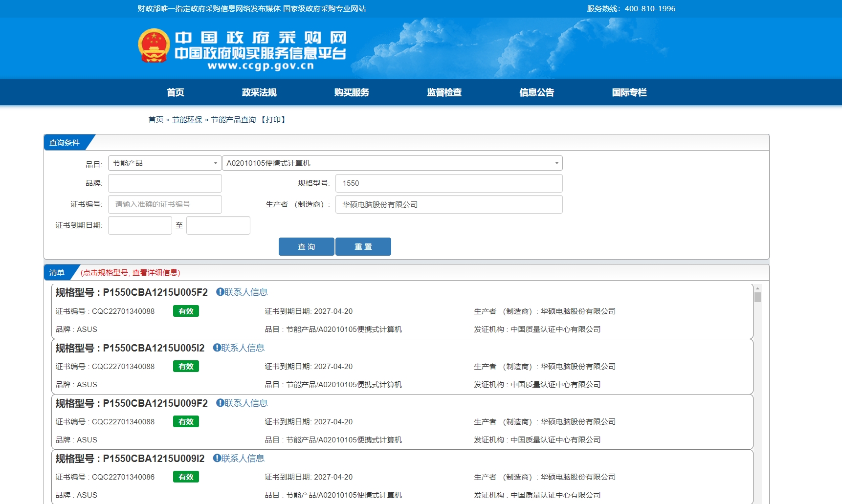Viewport: 842px width, 504px height.
Task: Click info icon beside P1550CBA1215U009F2
Action: point(220,403)
